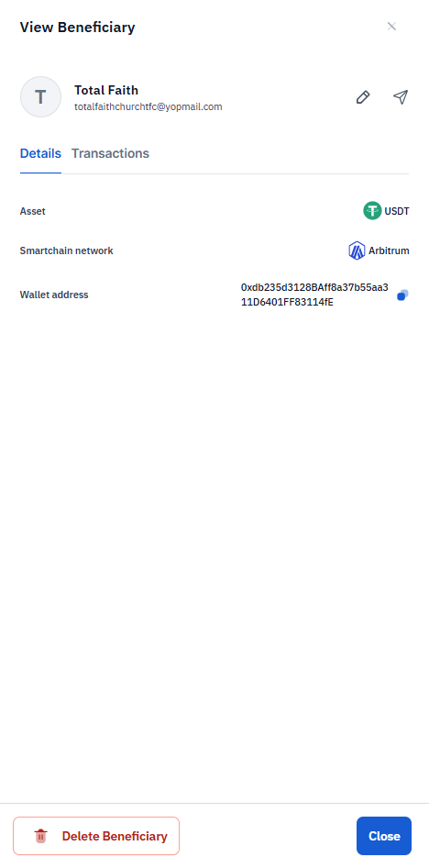Click the Smartchain network label
This screenshot has height=868, width=429.
66,250
